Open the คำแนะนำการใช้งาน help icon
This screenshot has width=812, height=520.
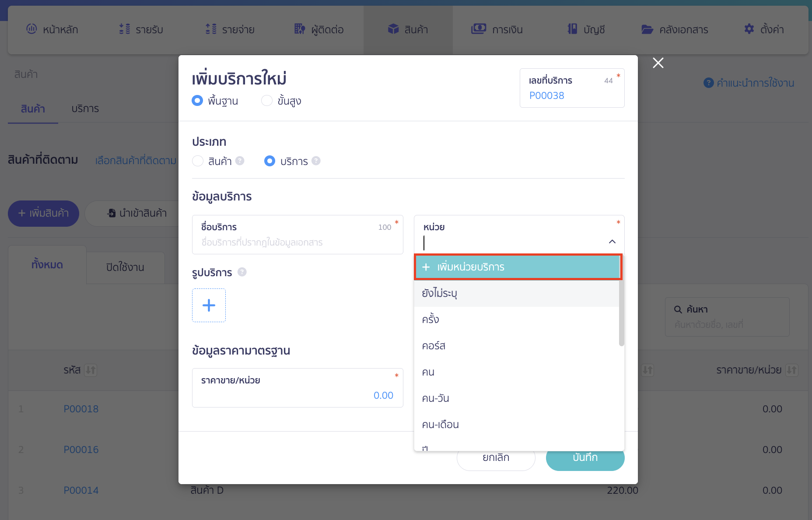point(708,83)
